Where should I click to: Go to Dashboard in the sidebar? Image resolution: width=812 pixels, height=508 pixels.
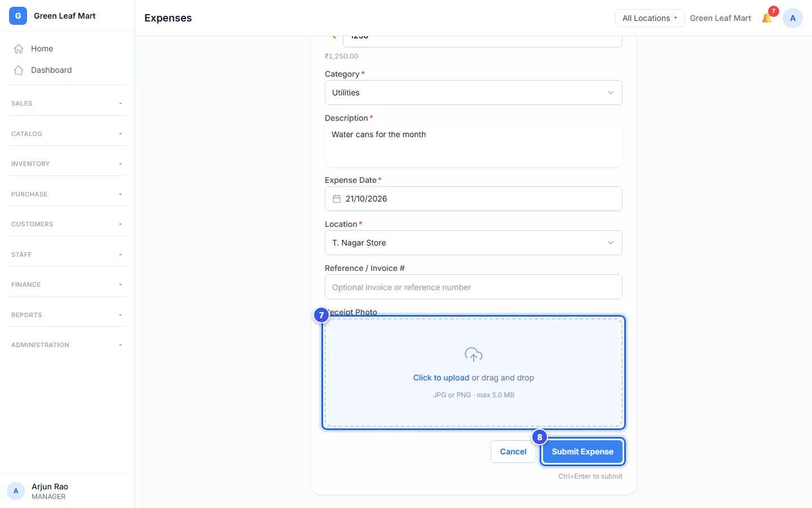point(68,70)
